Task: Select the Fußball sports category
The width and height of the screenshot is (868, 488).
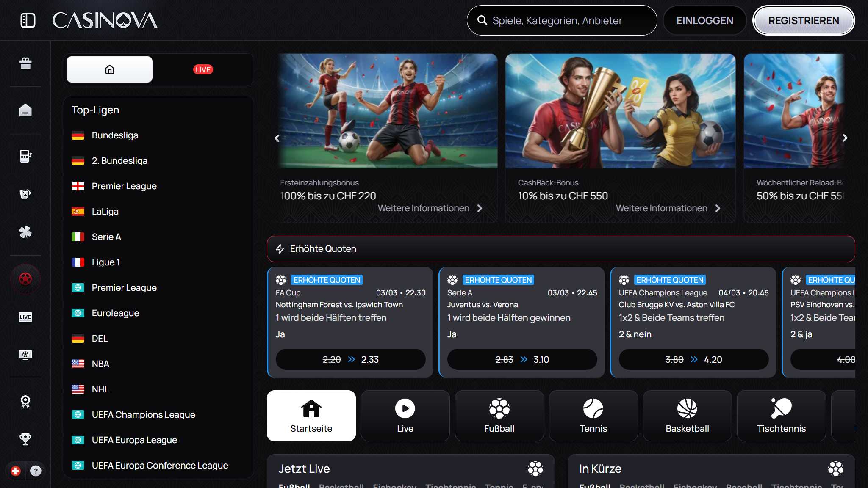Action: (499, 416)
